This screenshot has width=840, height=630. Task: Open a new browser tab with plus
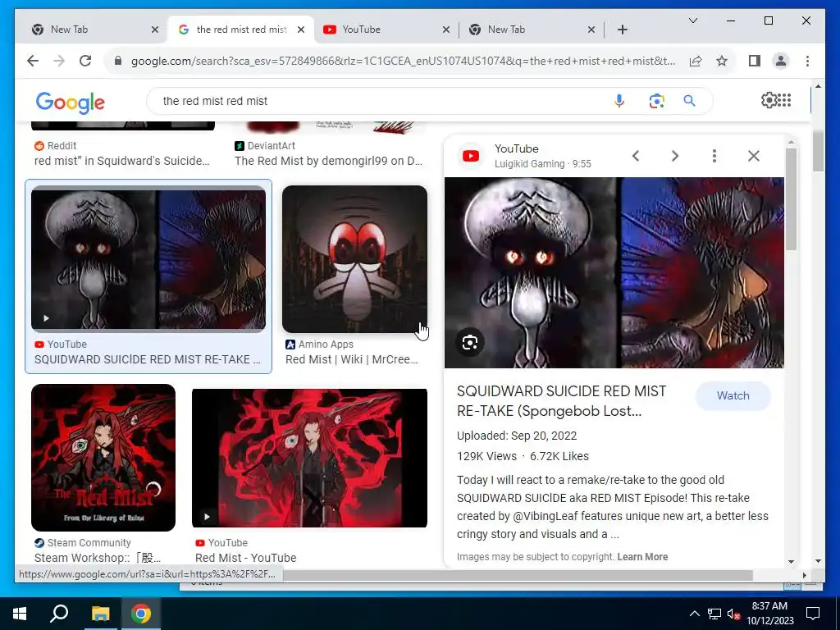point(623,30)
